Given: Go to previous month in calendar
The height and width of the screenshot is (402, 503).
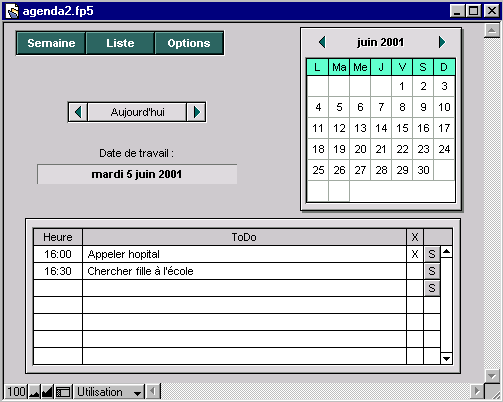Looking at the screenshot, I should [322, 42].
